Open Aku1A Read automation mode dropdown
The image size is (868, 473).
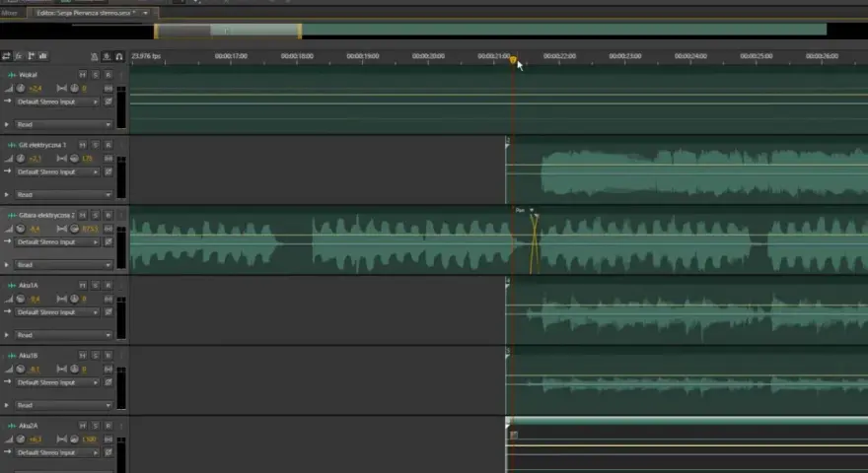64,336
